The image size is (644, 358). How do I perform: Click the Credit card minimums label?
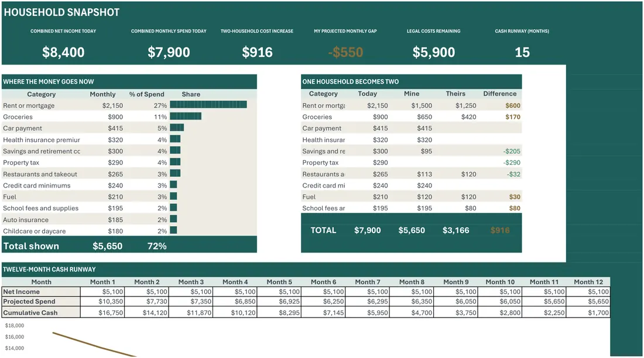point(36,185)
